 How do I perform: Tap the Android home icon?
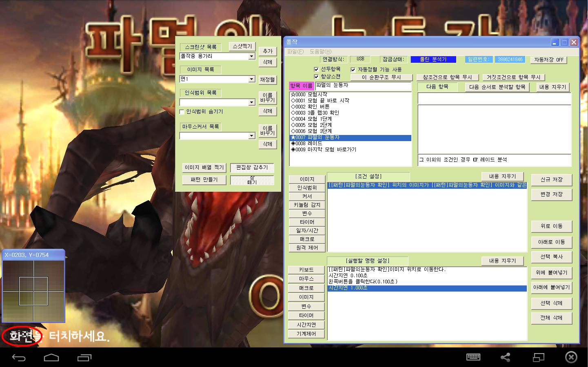click(x=51, y=358)
